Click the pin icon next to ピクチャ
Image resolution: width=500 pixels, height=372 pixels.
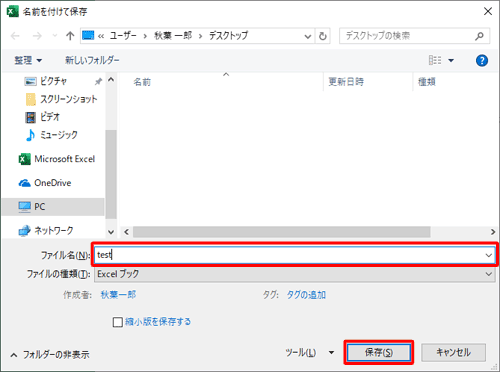pos(98,81)
